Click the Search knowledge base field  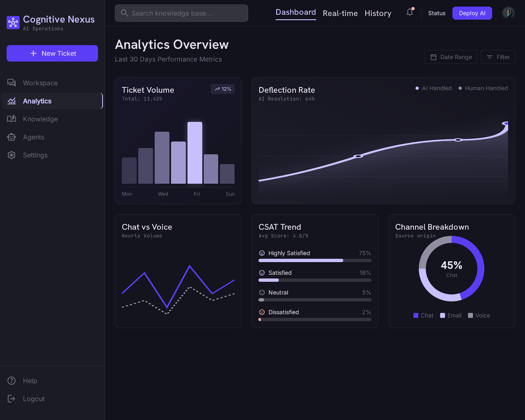pos(181,13)
